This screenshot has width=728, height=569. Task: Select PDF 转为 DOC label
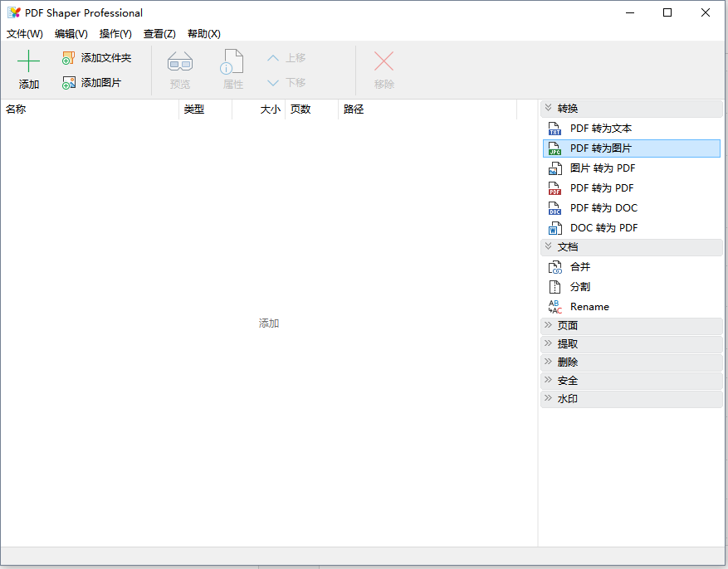pyautogui.click(x=603, y=208)
